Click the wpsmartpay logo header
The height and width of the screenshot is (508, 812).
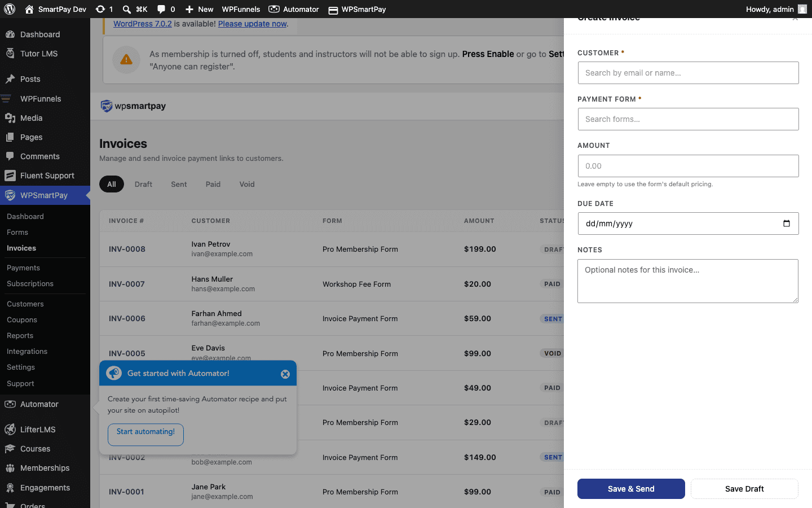[133, 106]
